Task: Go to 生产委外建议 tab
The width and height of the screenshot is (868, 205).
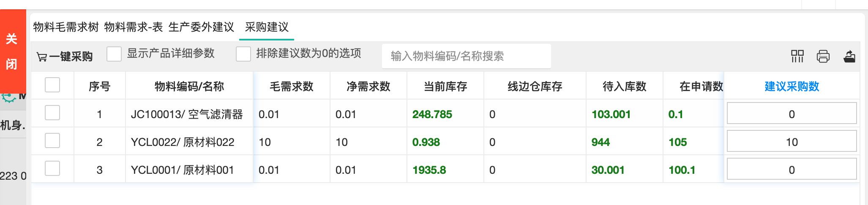Action: [x=201, y=27]
